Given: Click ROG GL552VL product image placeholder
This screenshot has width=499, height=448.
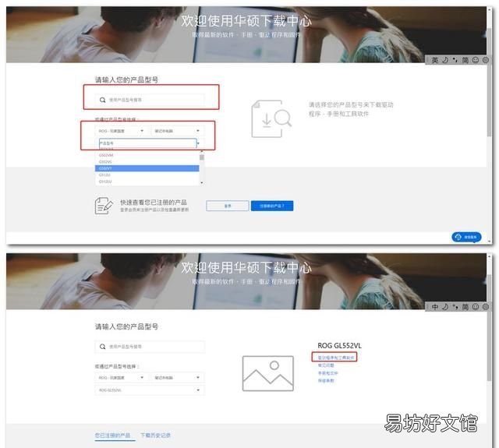Looking at the screenshot, I should tap(268, 374).
